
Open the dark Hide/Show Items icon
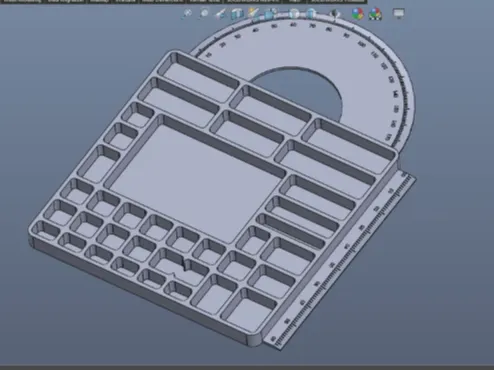[x=334, y=14]
